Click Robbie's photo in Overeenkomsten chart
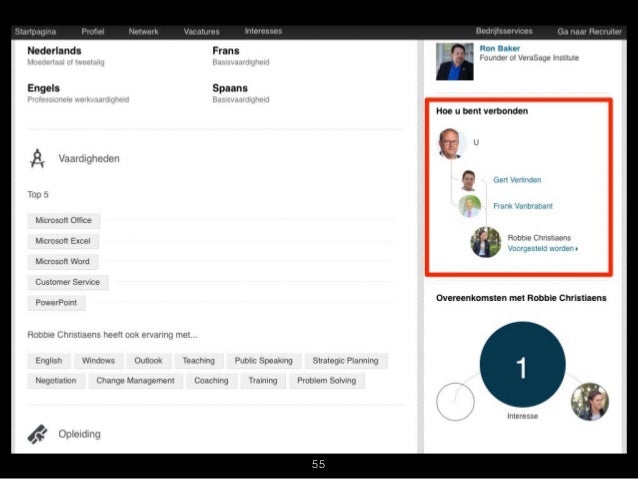The image size is (638, 479). click(590, 402)
